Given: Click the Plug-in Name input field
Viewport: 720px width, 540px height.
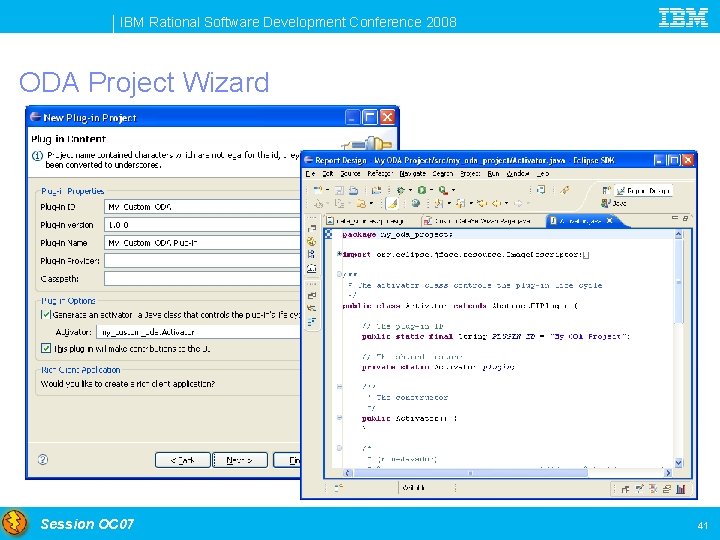Looking at the screenshot, I should coord(202,242).
